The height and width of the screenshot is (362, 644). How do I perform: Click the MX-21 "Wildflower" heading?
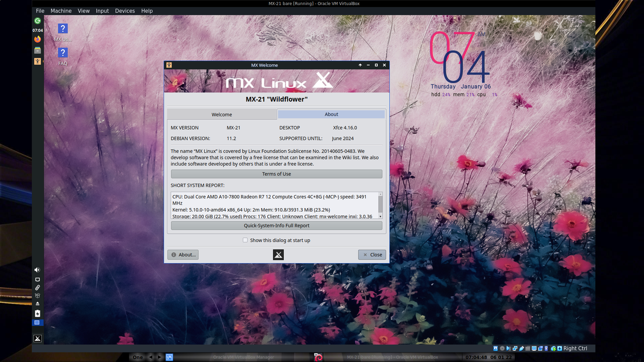coord(276,99)
